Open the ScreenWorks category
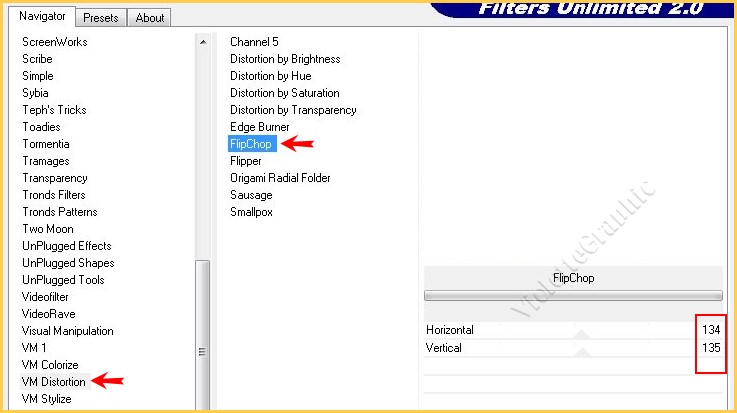This screenshot has height=413, width=737. [x=55, y=42]
